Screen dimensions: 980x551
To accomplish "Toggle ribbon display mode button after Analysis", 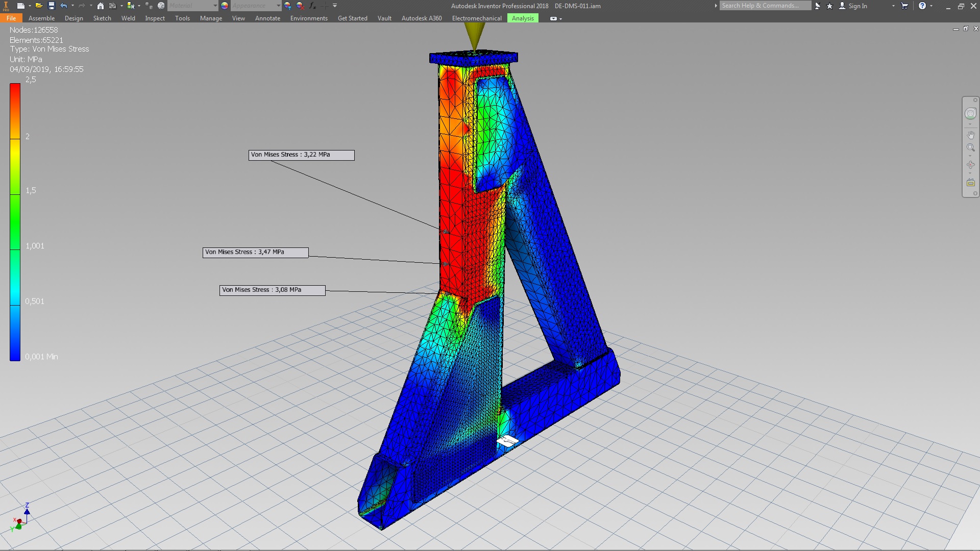I will (x=555, y=18).
